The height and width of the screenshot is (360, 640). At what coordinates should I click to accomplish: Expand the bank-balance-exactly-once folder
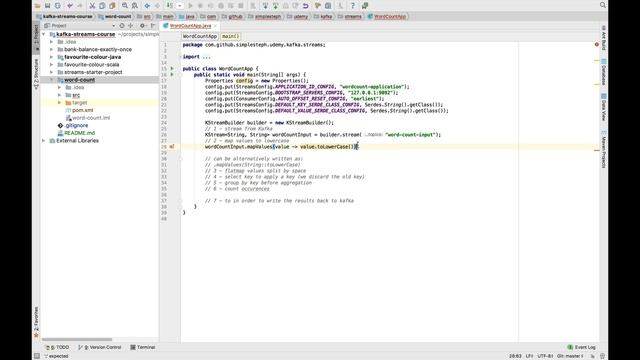[x=51, y=49]
